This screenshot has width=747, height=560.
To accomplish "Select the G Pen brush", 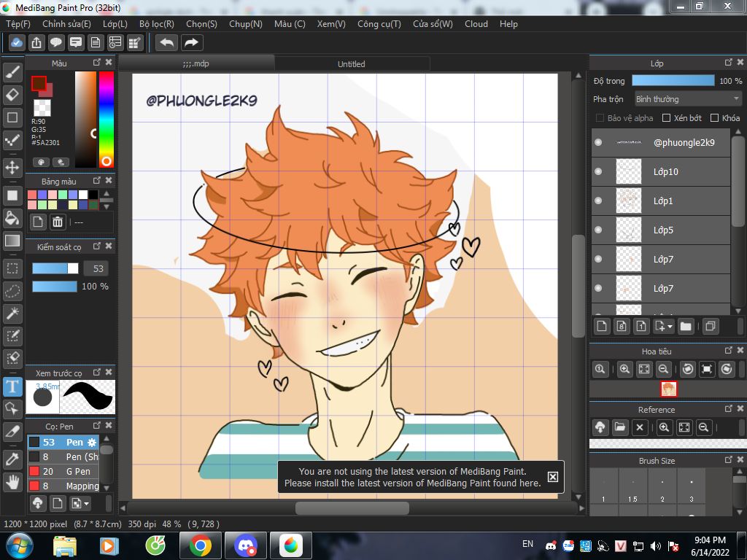I will (x=63, y=472).
